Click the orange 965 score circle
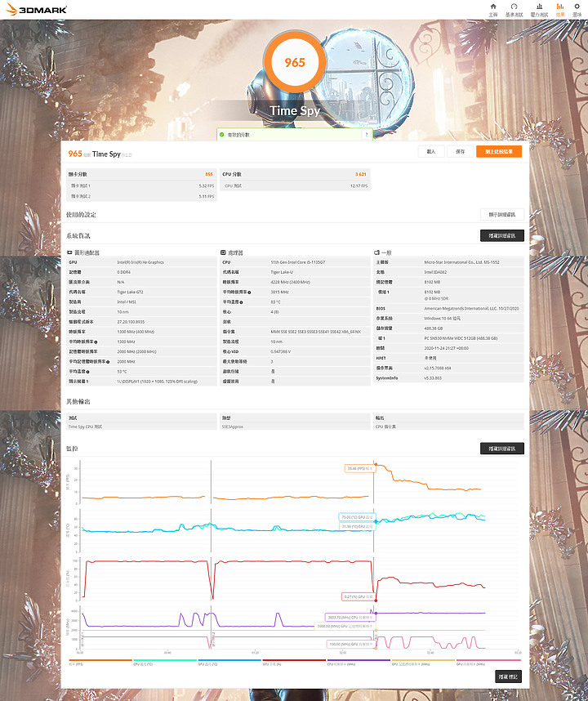 [x=295, y=62]
